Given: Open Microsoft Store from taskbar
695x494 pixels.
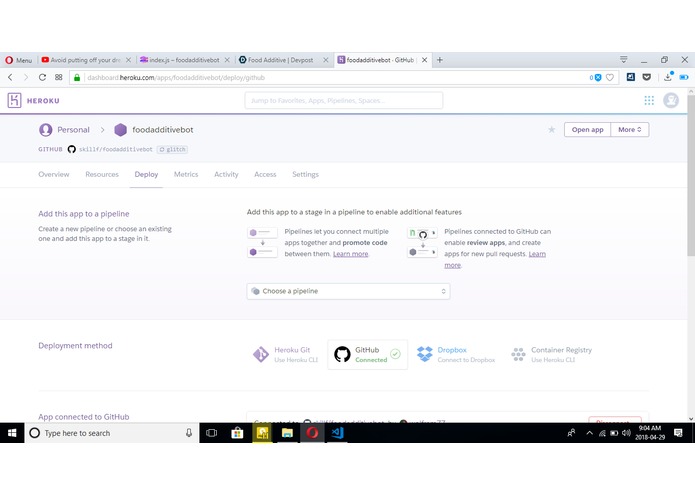Looking at the screenshot, I should (237, 433).
